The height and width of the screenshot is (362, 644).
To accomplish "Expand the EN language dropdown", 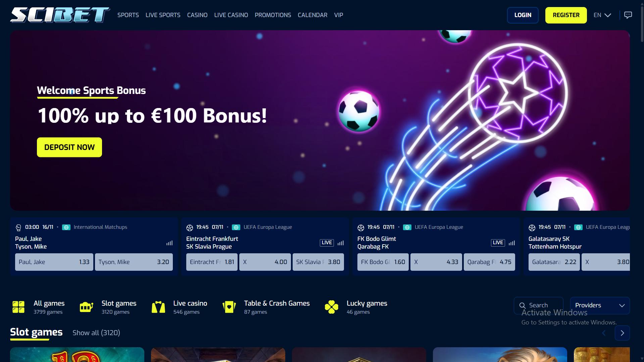I will (x=602, y=15).
